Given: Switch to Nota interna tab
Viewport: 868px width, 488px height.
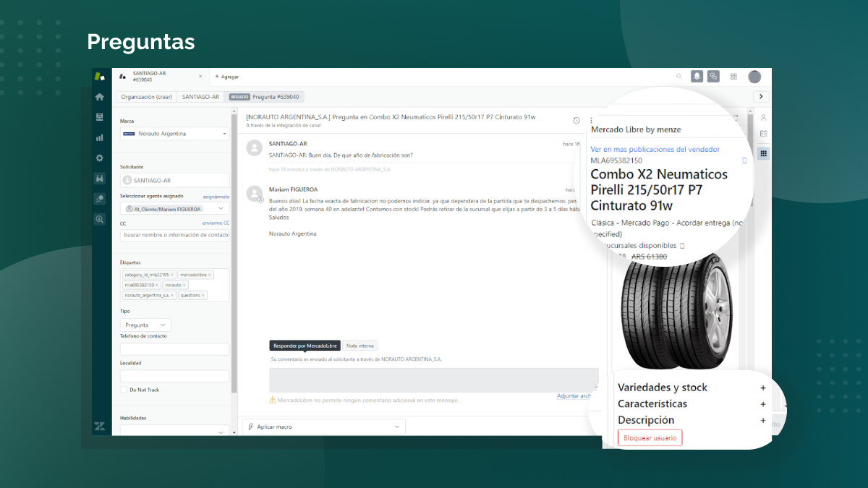Looking at the screenshot, I should pos(360,346).
